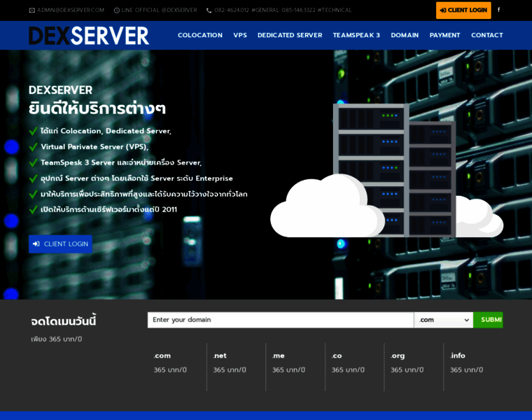Click the .co price entry
Viewport: 532px width, 420px height.
pos(348,363)
